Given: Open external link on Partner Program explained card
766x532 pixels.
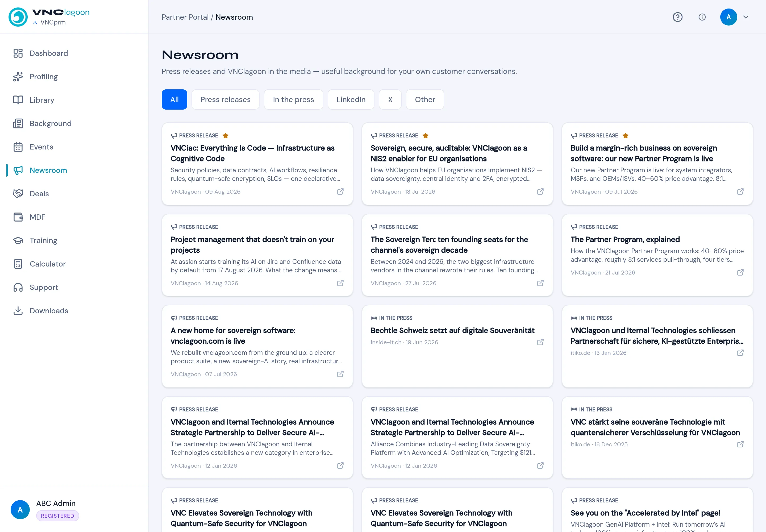Looking at the screenshot, I should (740, 273).
